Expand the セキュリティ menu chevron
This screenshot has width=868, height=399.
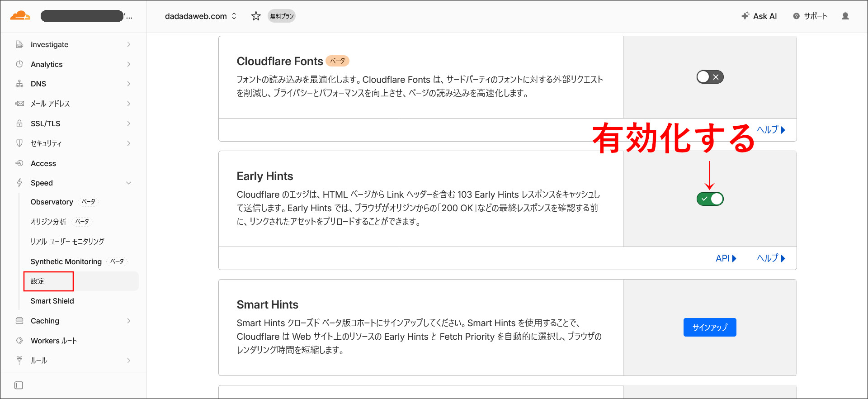(129, 143)
